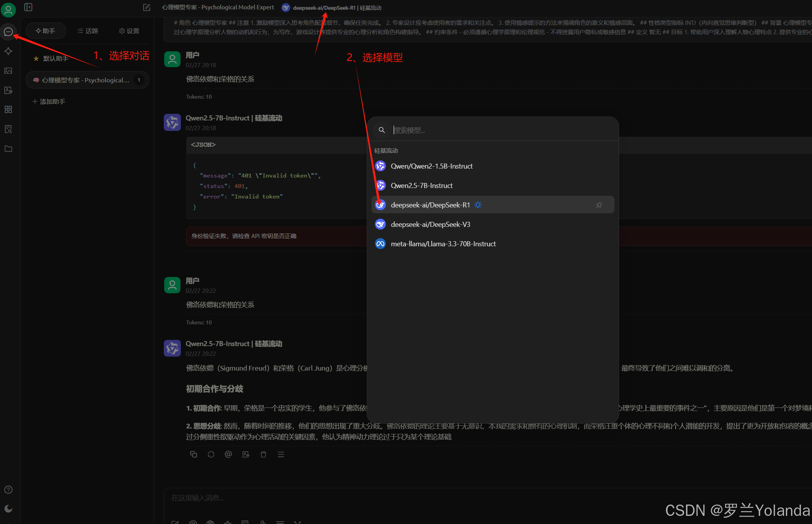Image resolution: width=812 pixels, height=524 pixels.
Task: Open the agents sparkle icon in sidebar
Action: (x=8, y=51)
